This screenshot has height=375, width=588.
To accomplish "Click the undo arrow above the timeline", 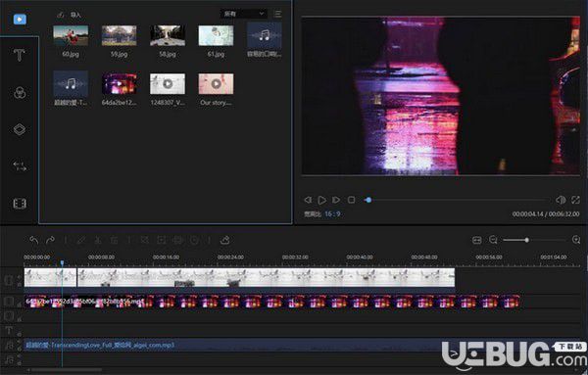I will coord(34,240).
